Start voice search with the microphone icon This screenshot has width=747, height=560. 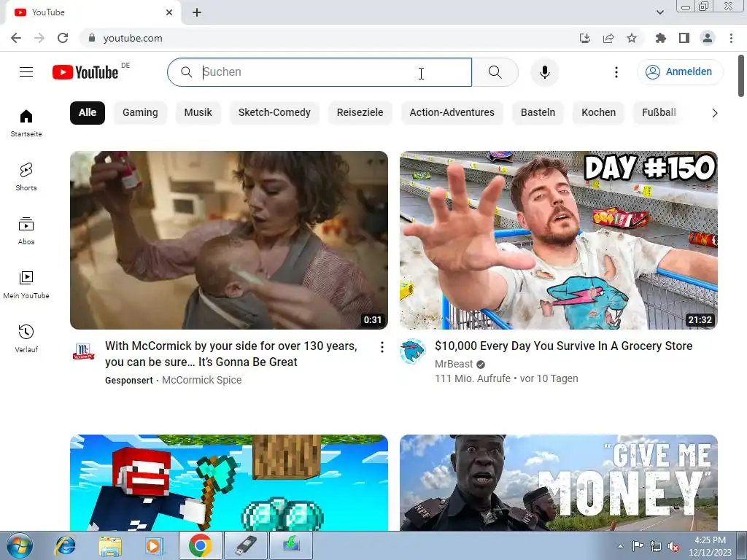(544, 72)
